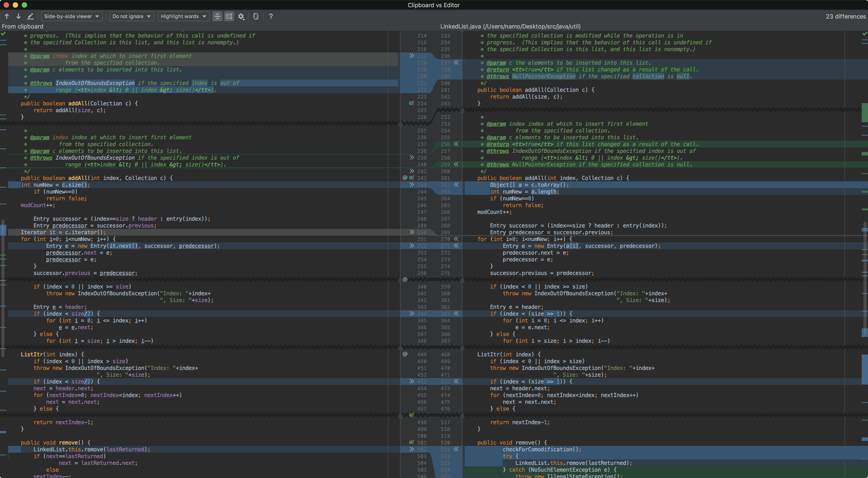Click right editor vertical scrollbar thumb
This screenshot has width=868, height=478.
tap(865, 280)
